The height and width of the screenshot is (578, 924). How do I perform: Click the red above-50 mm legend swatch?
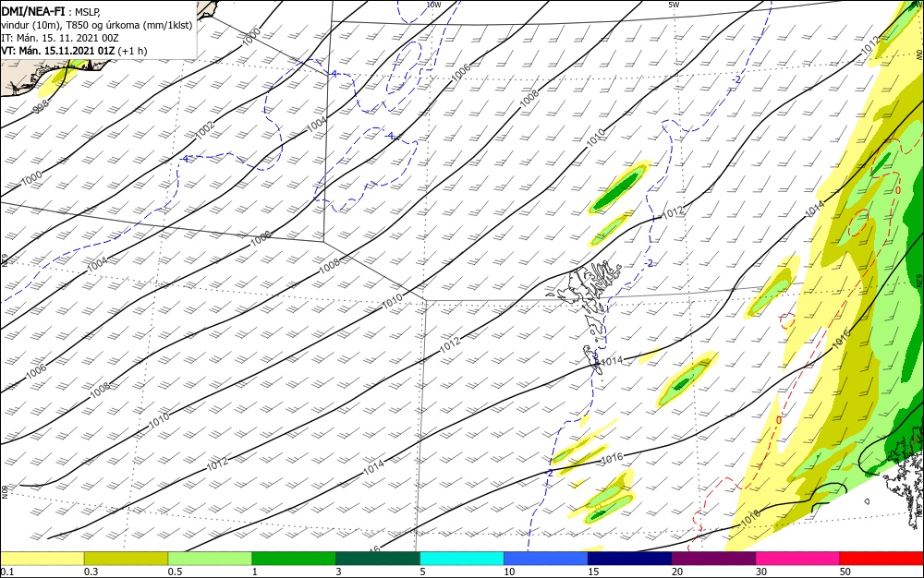tap(881, 559)
